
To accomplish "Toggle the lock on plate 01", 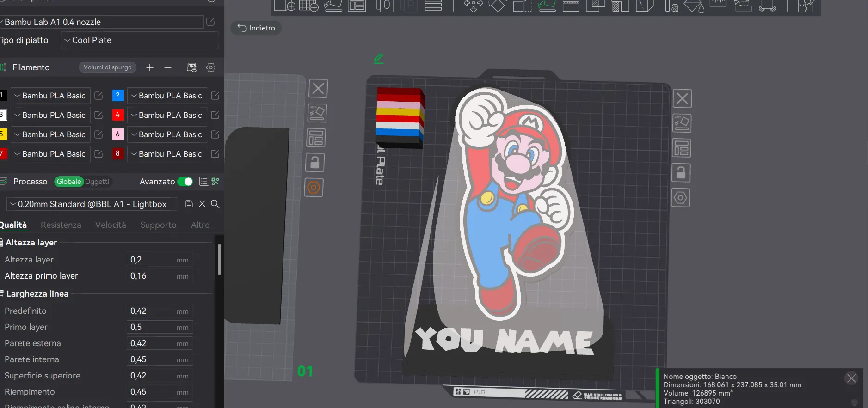I will pos(315,163).
